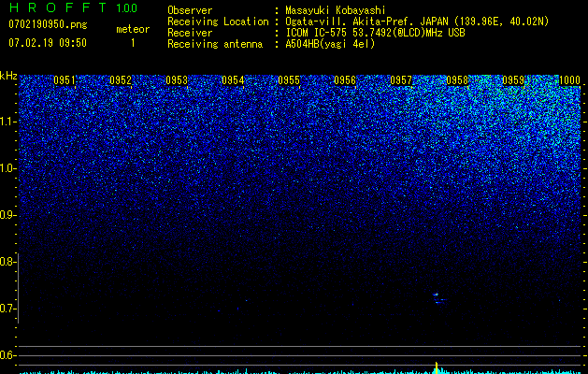Click the 1000 time marker
The image size is (588, 374).
pos(569,80)
